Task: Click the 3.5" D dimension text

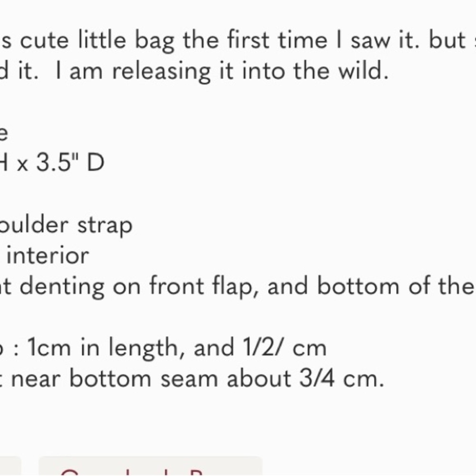Action: (76, 163)
